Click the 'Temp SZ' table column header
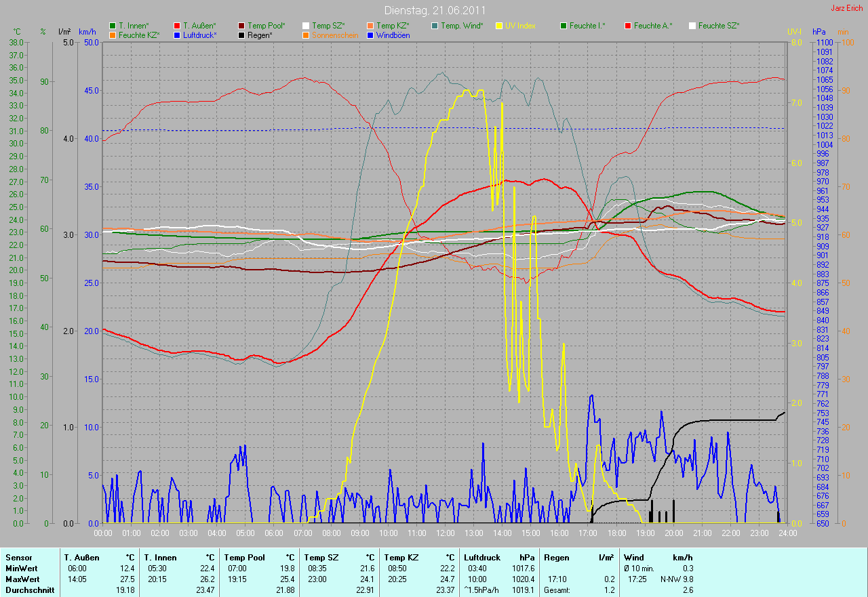 [321, 558]
